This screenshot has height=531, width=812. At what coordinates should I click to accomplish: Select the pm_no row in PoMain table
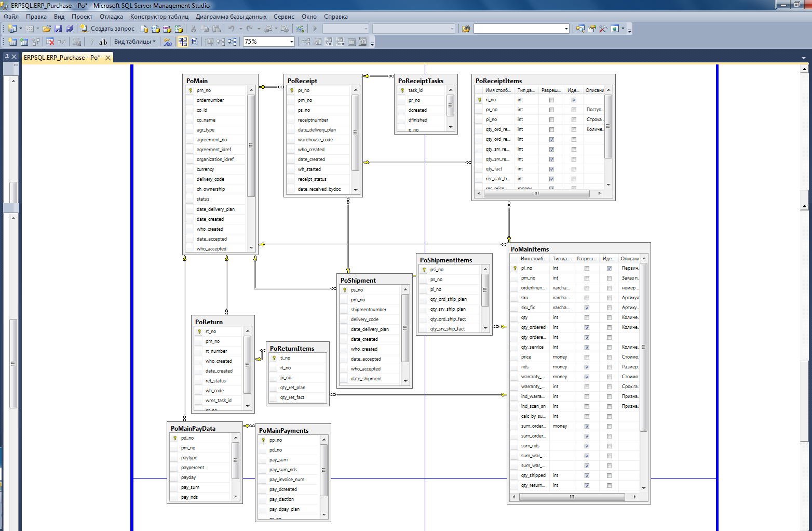click(215, 90)
